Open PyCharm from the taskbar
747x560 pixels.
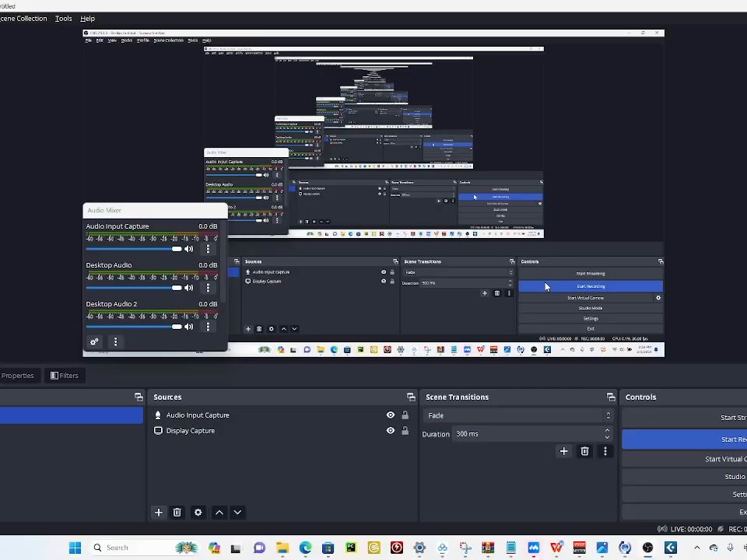pos(351,548)
